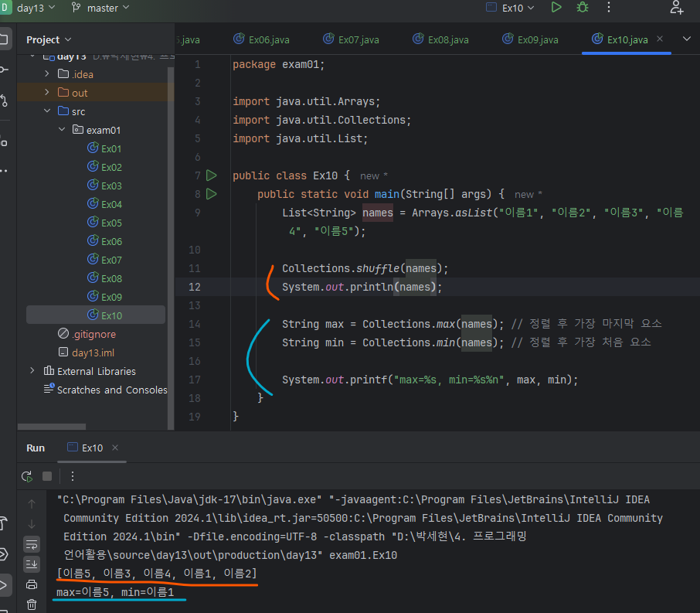This screenshot has width=700, height=613.
Task: Click run gutter icon beside main method
Action: [x=212, y=194]
